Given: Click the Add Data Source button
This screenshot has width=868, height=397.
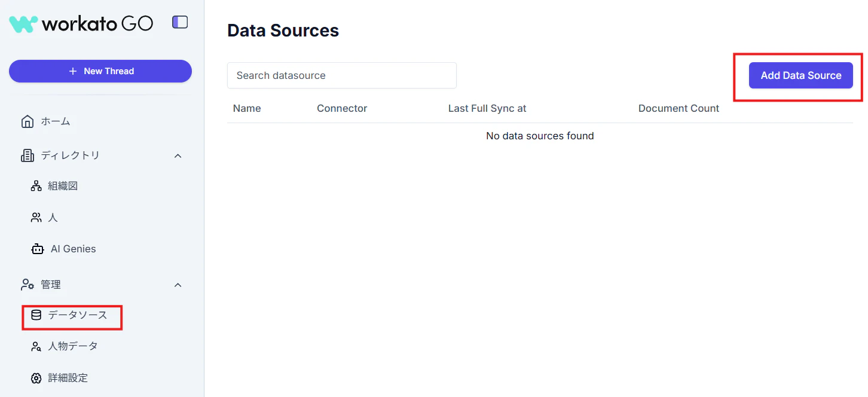Looking at the screenshot, I should pyautogui.click(x=801, y=75).
